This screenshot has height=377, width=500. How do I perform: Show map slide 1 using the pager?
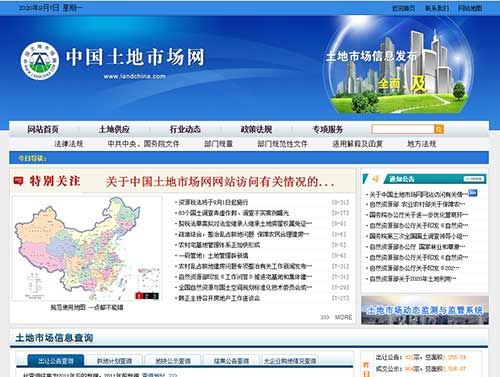tap(139, 296)
